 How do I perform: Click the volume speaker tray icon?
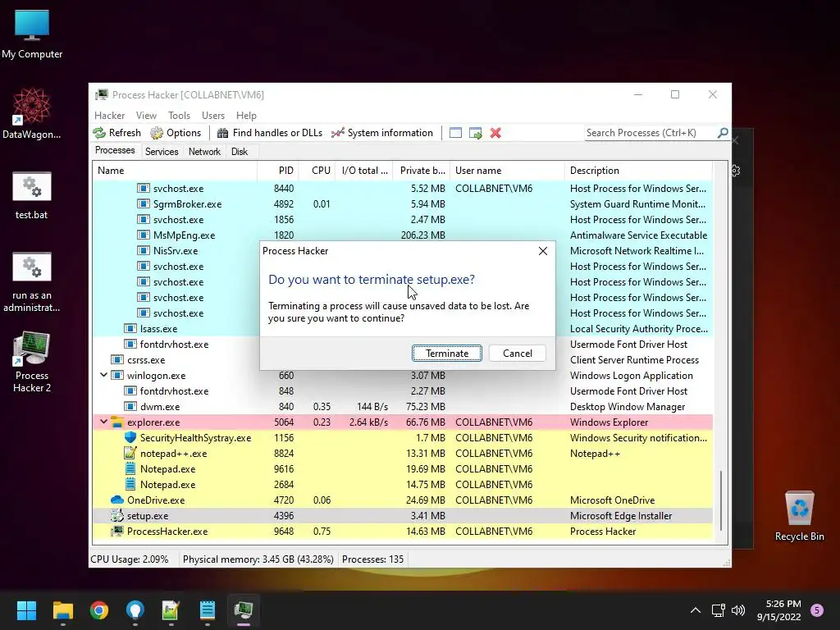[737, 610]
